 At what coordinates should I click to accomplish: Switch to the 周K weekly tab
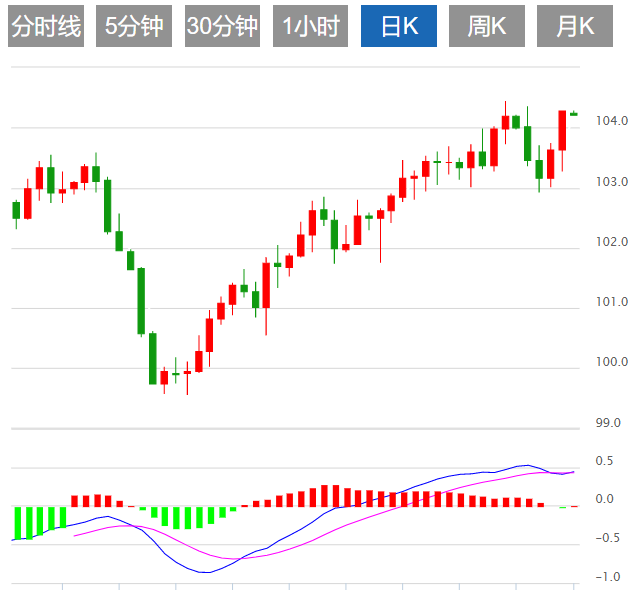[487, 26]
